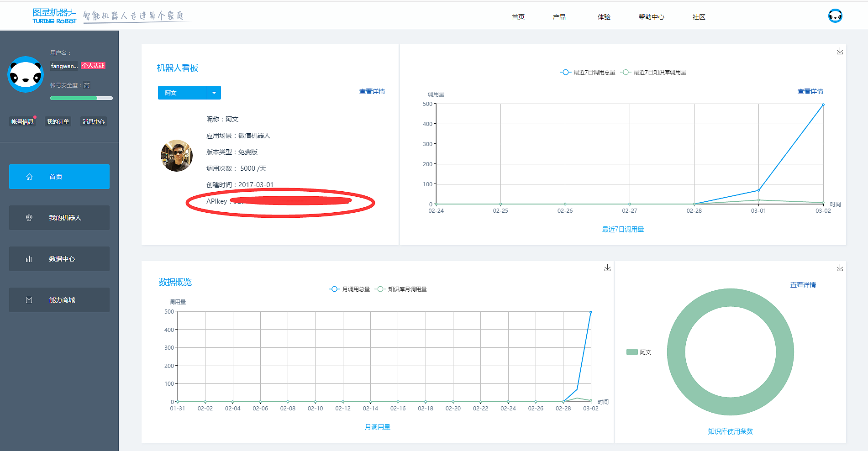868x451 pixels.
Task: Click the download icon on 7-day usage chart
Action: 840,51
